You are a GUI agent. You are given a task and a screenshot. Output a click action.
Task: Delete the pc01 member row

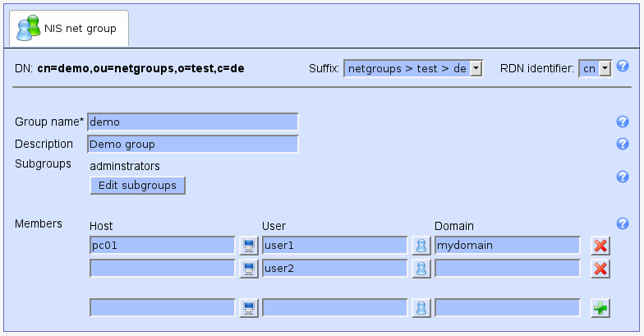point(600,245)
